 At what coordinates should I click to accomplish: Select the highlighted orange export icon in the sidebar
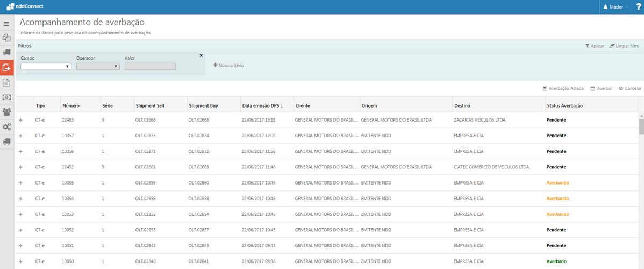[6, 67]
